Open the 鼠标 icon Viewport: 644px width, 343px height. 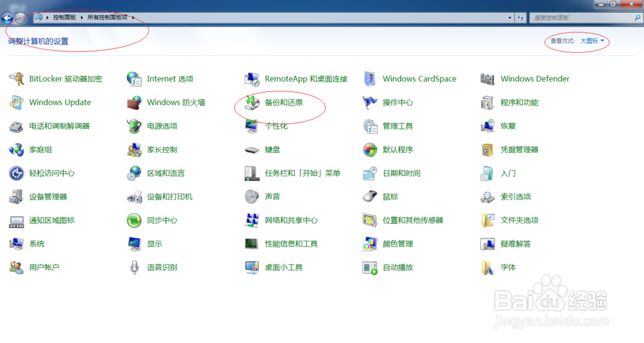[x=370, y=197]
